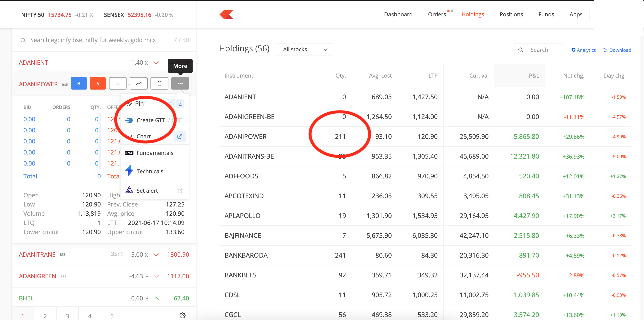Open chart in new window icon
Viewport: 644px width, 320px height.
tap(179, 136)
